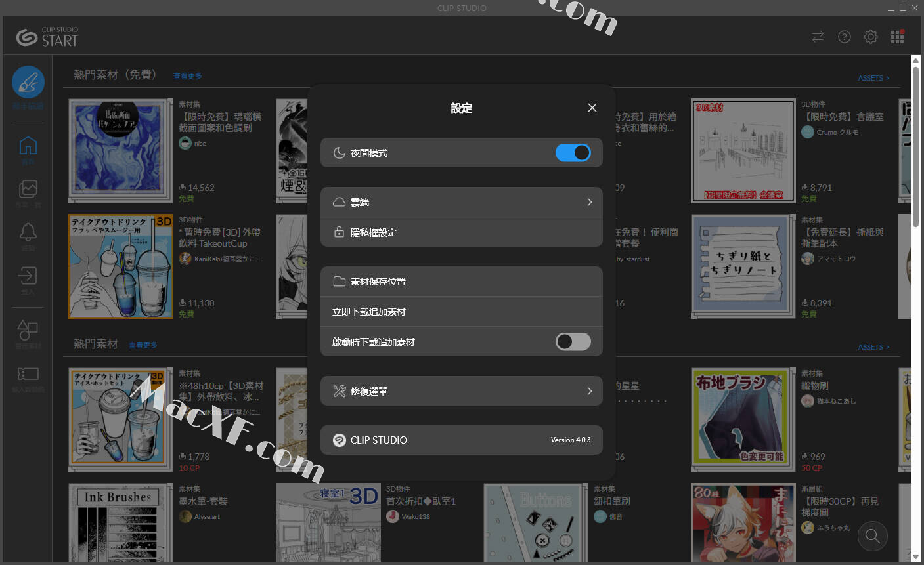Open the ticket code icon in sidebar
The image size is (924, 565).
[x=28, y=374]
